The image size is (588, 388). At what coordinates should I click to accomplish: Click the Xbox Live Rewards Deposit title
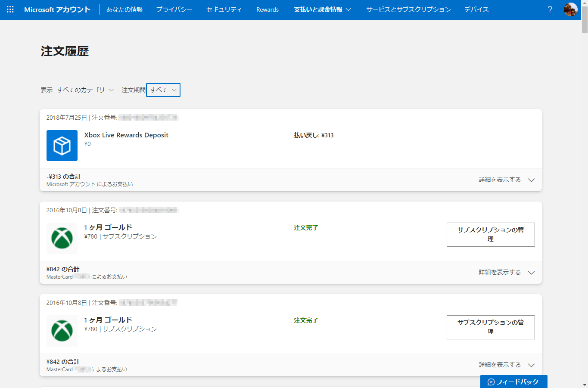click(x=126, y=135)
